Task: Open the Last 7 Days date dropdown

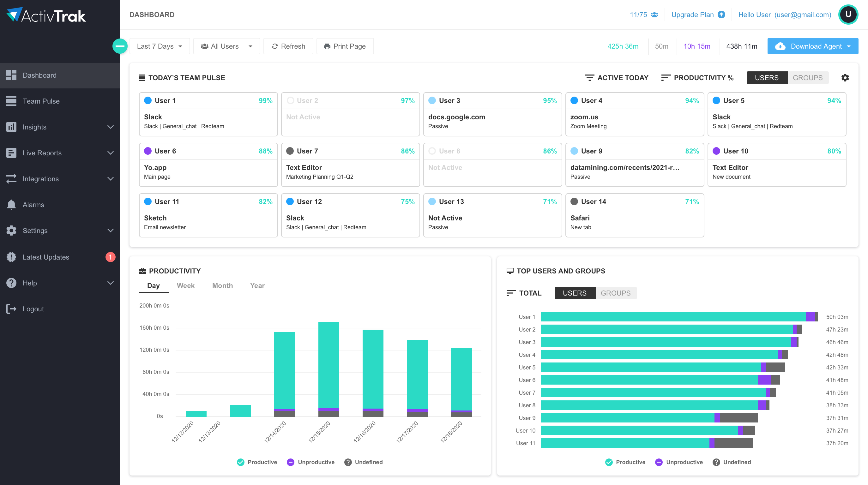Action: pyautogui.click(x=160, y=46)
